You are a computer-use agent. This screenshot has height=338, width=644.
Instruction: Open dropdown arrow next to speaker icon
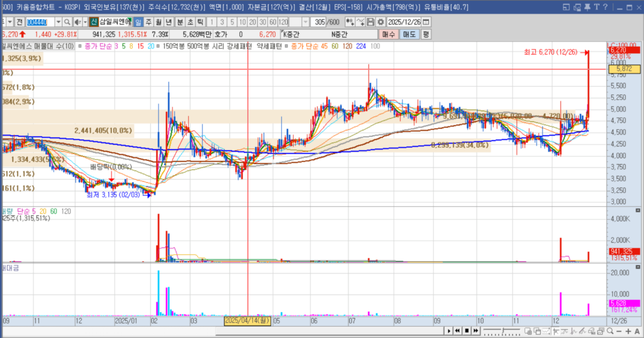(x=84, y=21)
